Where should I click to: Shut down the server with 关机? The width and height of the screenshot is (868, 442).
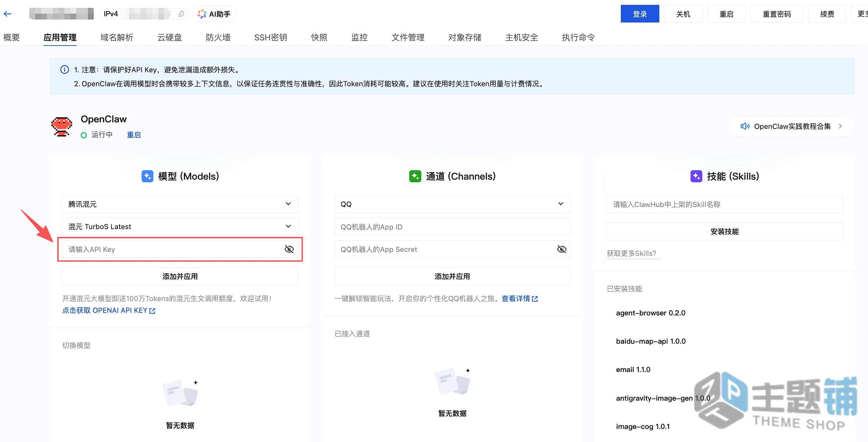point(683,14)
